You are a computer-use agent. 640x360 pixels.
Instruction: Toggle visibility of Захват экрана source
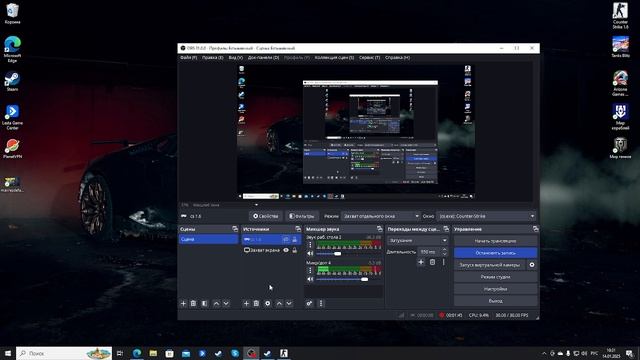pyautogui.click(x=286, y=250)
